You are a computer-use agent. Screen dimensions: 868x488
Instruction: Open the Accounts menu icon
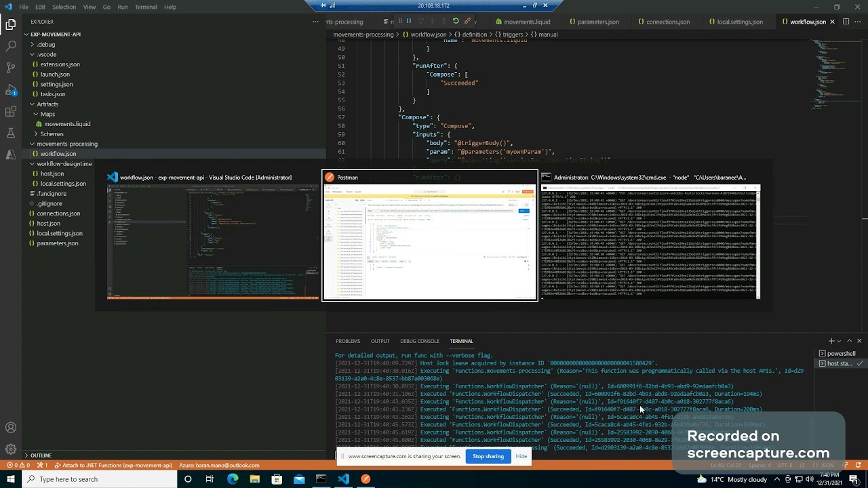(11, 428)
